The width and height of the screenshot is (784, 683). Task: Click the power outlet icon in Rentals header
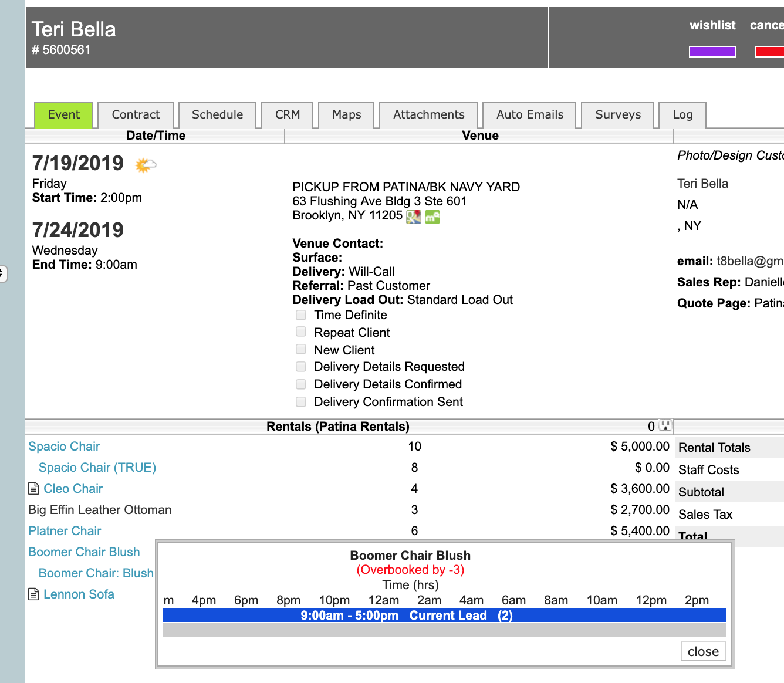pos(665,425)
